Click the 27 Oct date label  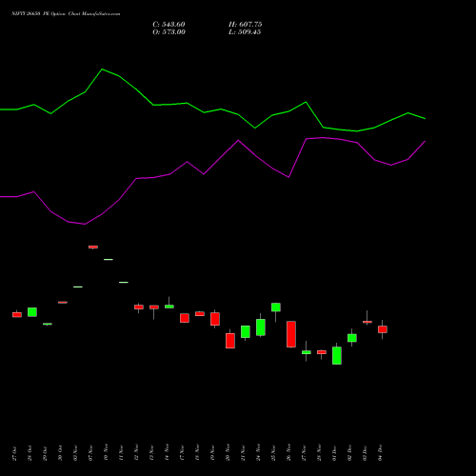(x=14, y=453)
